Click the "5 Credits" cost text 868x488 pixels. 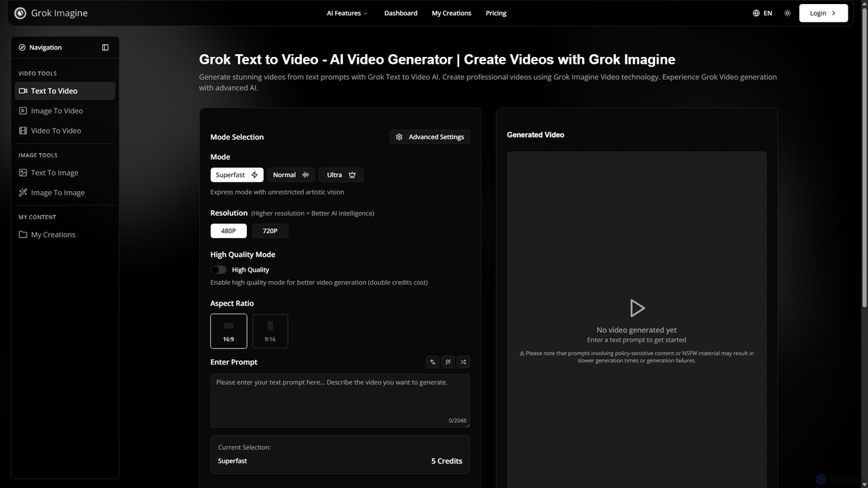click(446, 461)
